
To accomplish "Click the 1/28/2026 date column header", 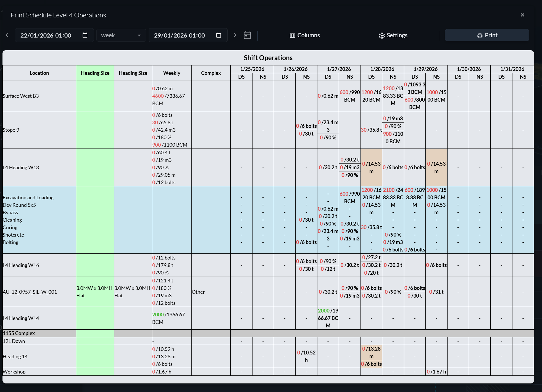I will pos(382,69).
